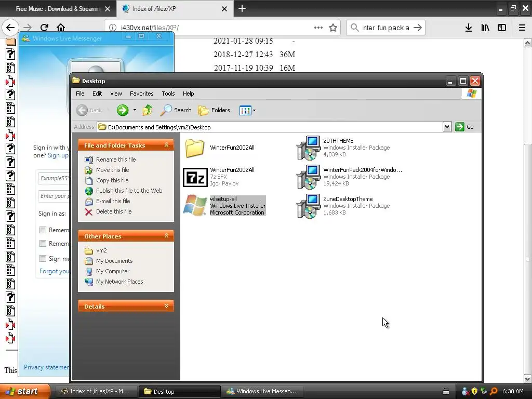Open the Windows Start menu
The image size is (532, 399).
coord(24,391)
